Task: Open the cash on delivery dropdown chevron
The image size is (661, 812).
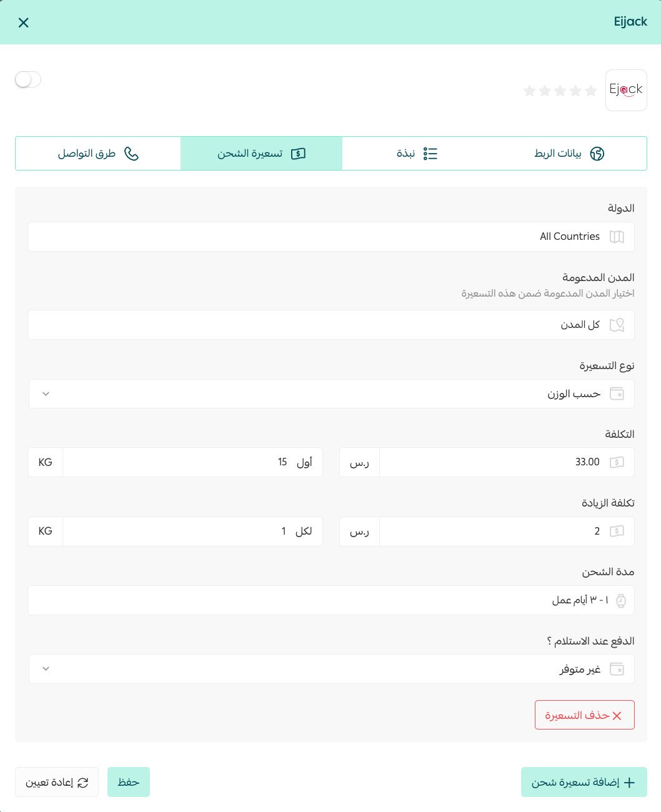Action: 46,669
